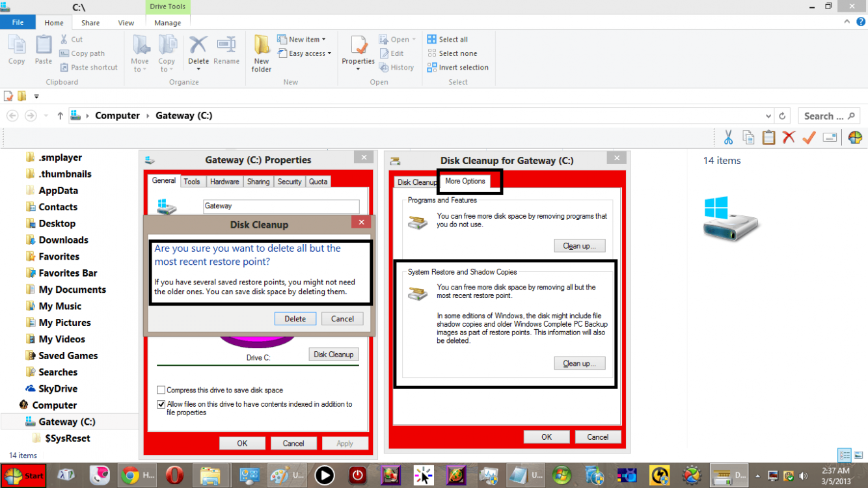Uncheck Allow files on this drive indexed
868x488 pixels.
click(x=161, y=404)
